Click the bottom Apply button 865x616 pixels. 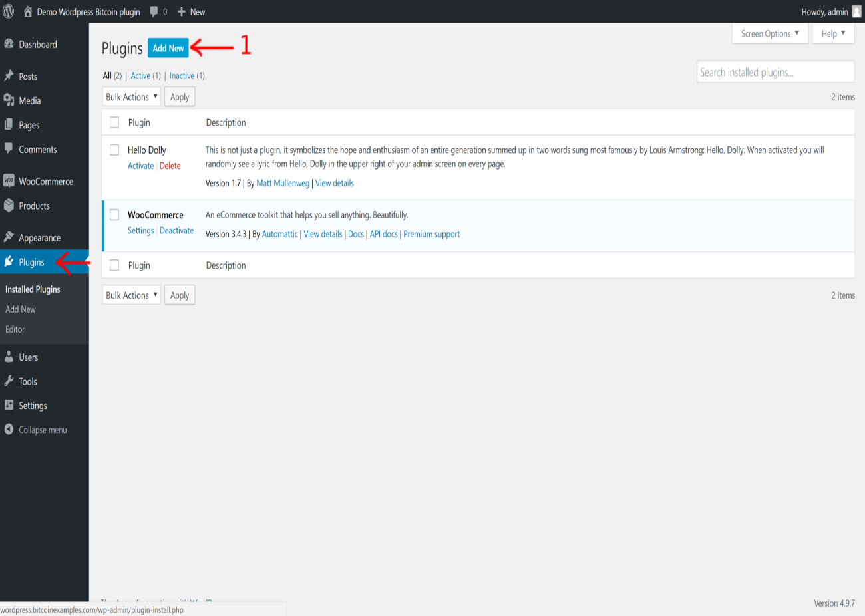pyautogui.click(x=180, y=295)
